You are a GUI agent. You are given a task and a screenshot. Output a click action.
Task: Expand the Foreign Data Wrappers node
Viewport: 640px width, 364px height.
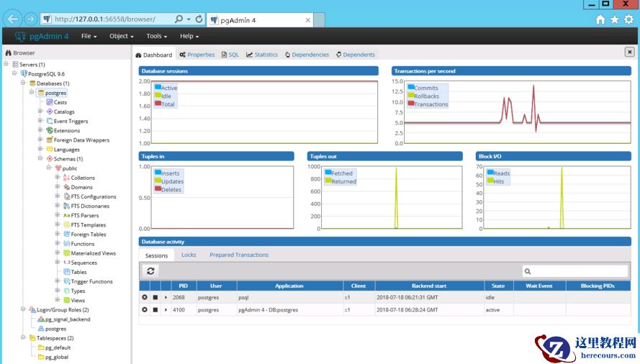(40, 140)
